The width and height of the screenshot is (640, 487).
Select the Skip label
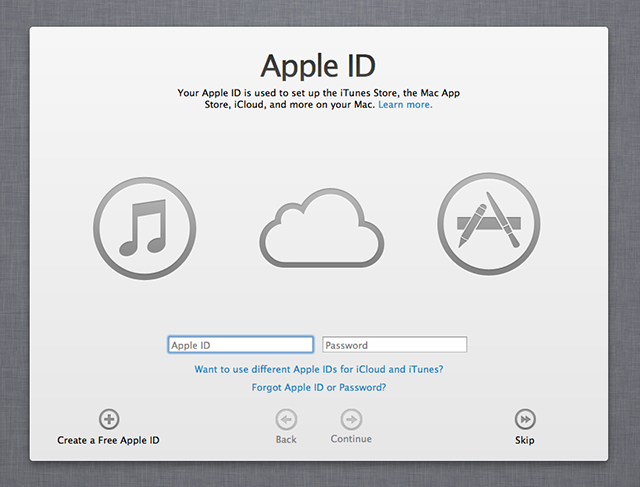point(524,440)
